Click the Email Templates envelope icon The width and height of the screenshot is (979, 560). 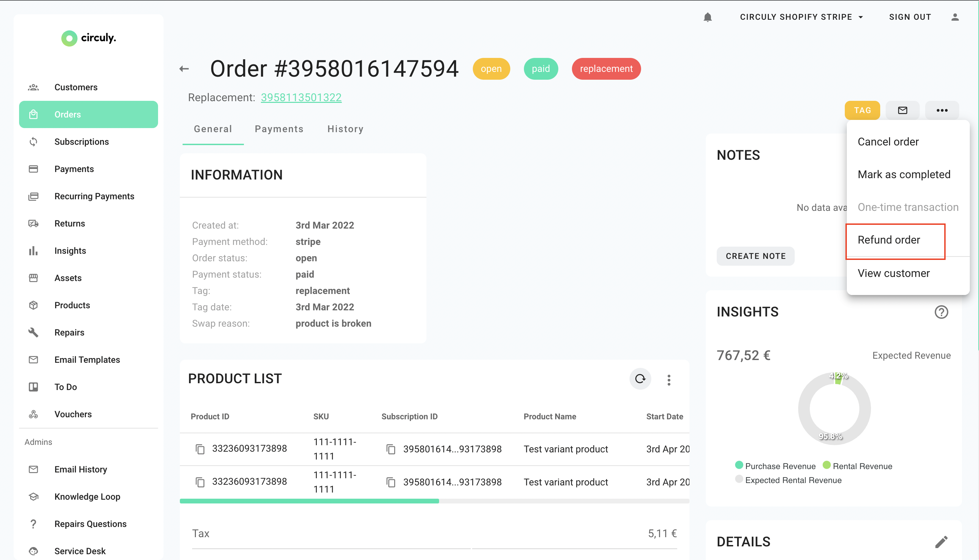33,360
